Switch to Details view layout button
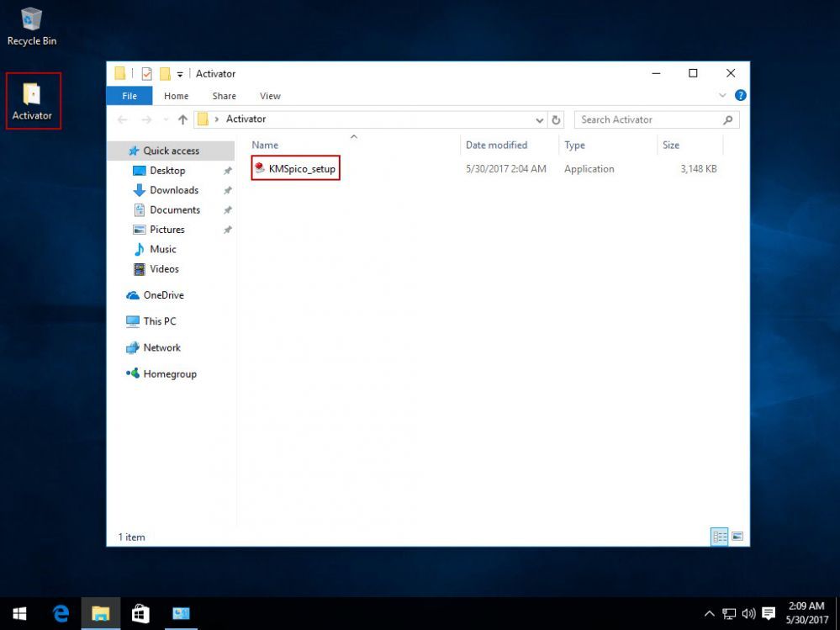840x630 pixels. pos(719,537)
